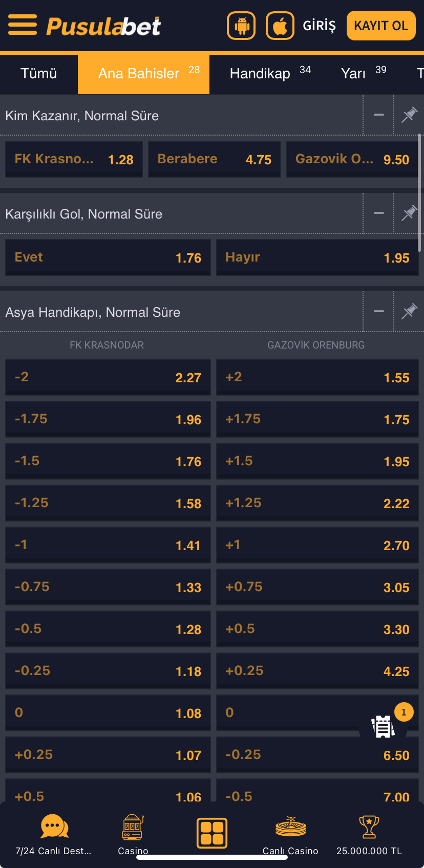Collapse the Kim Kazanır section
Viewport: 424px width, 868px height.
pos(378,115)
